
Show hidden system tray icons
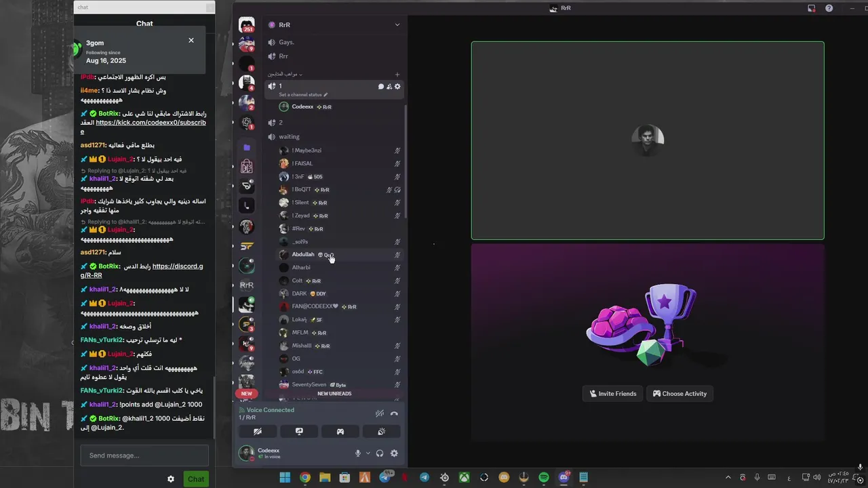coord(730,478)
